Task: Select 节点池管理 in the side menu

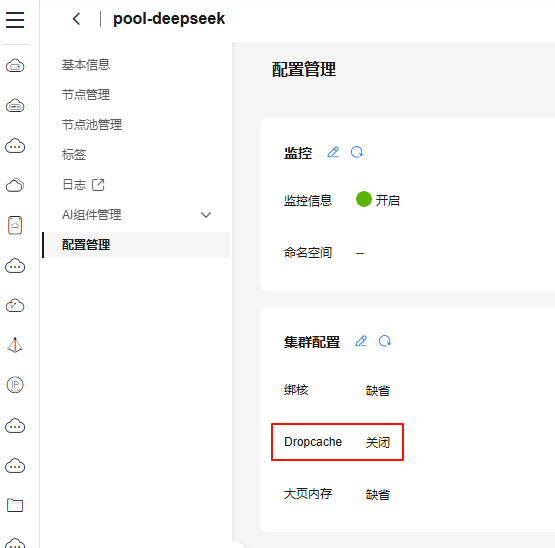Action: click(92, 125)
